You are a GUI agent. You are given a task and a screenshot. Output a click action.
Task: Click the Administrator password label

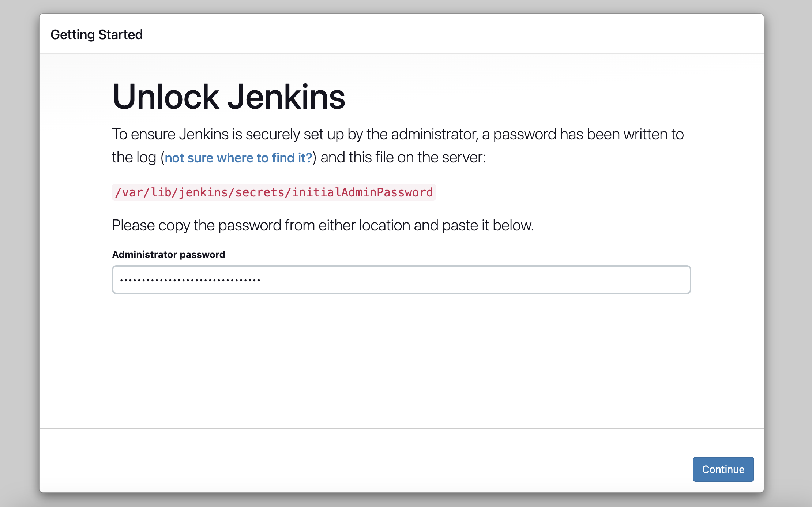pyautogui.click(x=169, y=255)
